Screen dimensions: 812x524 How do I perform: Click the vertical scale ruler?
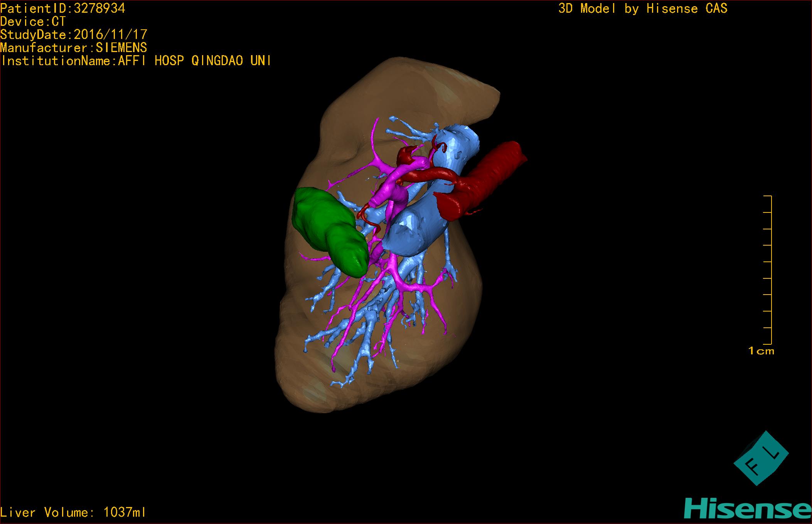coord(767,270)
